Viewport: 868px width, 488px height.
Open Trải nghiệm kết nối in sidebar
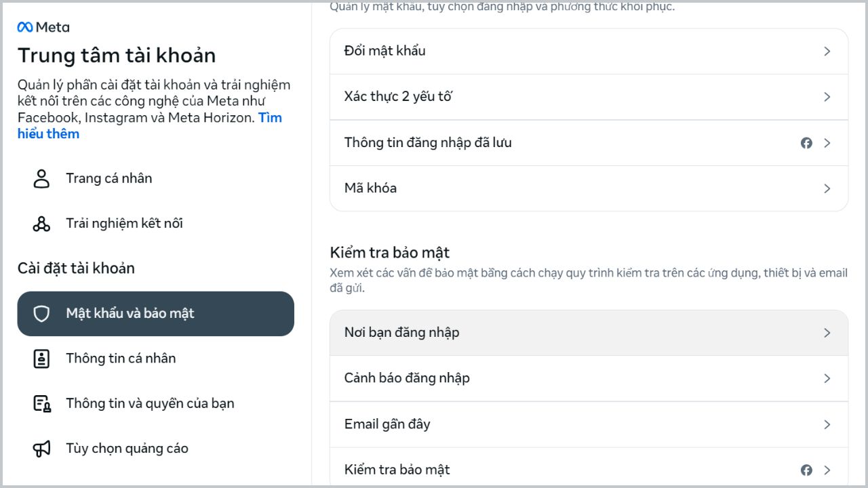pyautogui.click(x=156, y=224)
